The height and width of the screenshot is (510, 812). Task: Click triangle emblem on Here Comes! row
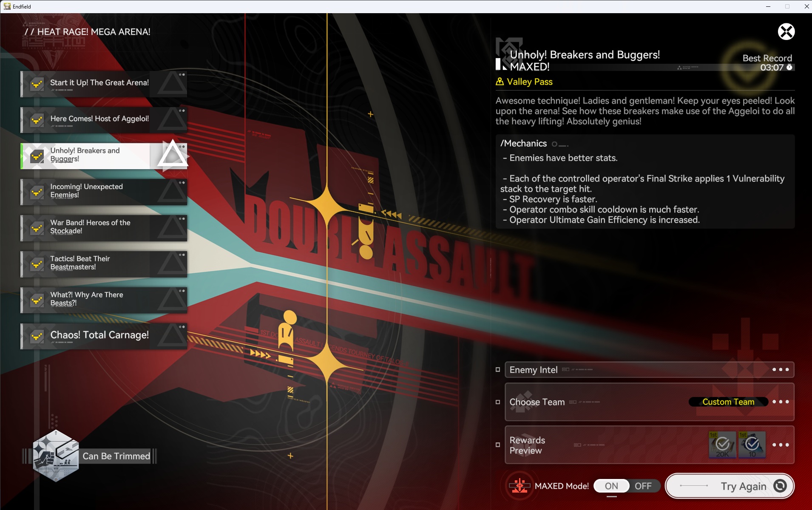pyautogui.click(x=172, y=120)
